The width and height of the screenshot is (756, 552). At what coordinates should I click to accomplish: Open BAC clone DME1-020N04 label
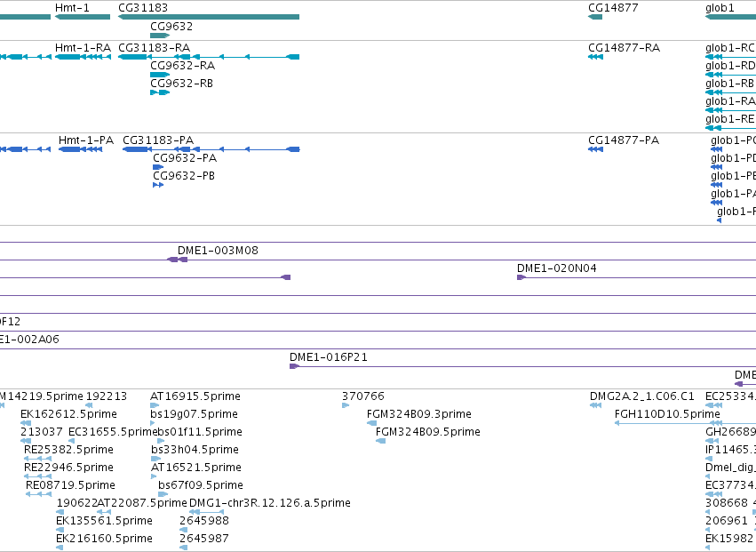point(557,268)
